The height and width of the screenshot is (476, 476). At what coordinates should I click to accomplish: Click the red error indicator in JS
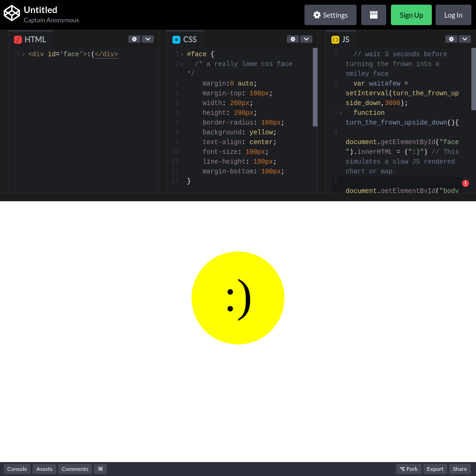(x=465, y=183)
